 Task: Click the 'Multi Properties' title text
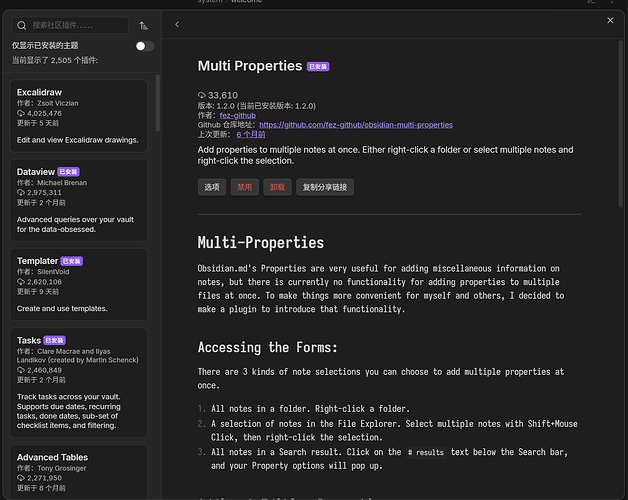coord(250,66)
